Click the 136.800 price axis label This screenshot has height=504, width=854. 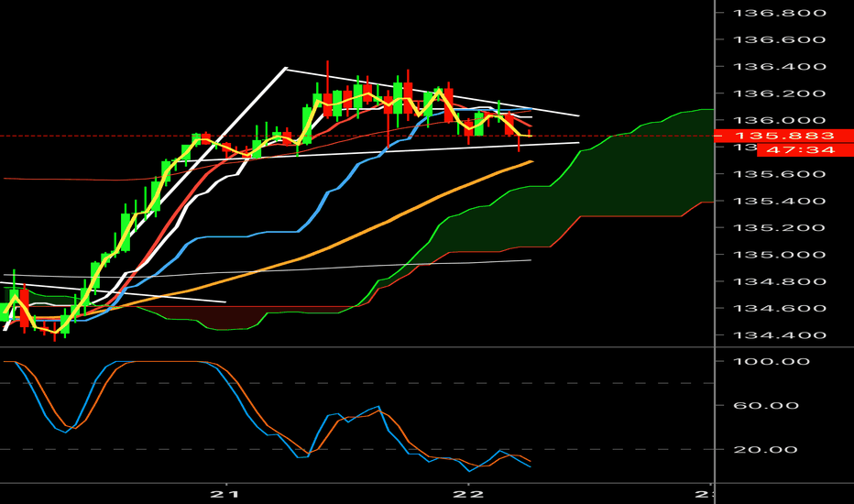tap(780, 13)
